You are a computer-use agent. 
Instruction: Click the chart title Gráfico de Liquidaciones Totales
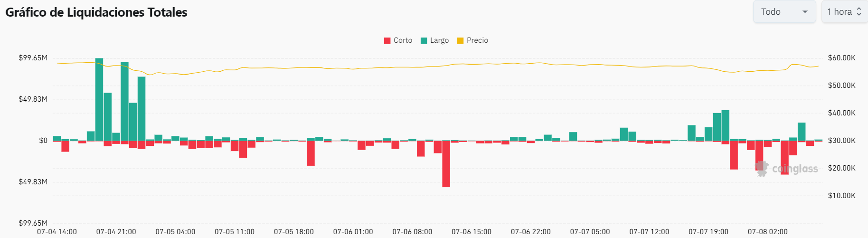pyautogui.click(x=96, y=12)
